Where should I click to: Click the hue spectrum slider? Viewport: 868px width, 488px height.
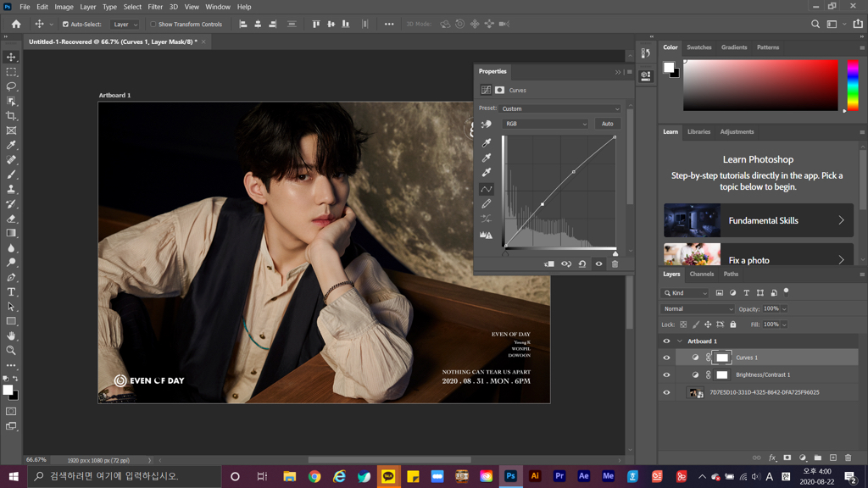(853, 86)
